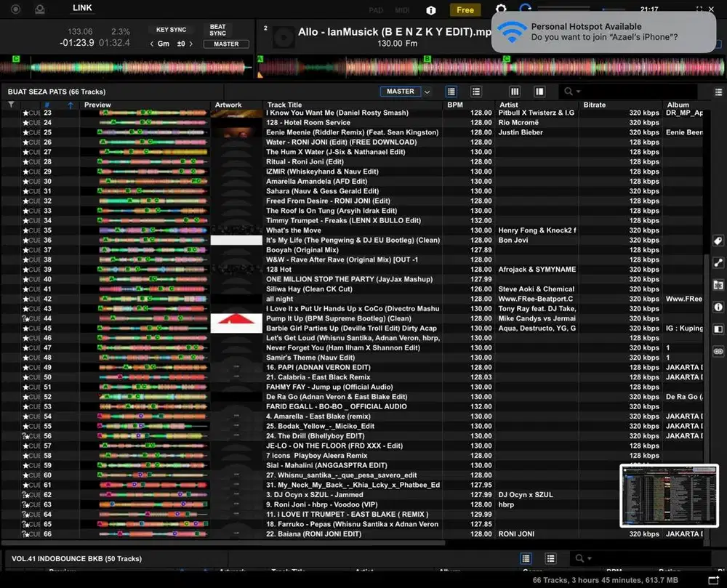Open the hamburger menu icon at list's right edge
Screen dimensions: 727x588
click(718, 92)
